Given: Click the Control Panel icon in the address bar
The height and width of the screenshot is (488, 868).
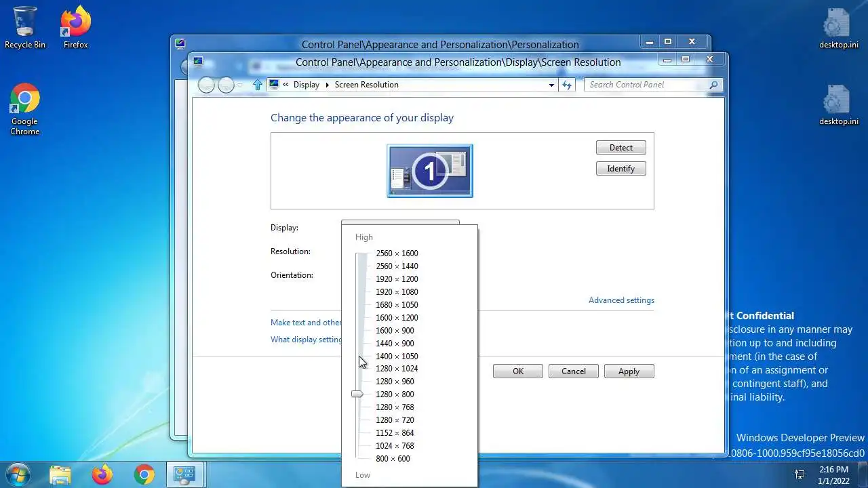Looking at the screenshot, I should pos(274,85).
